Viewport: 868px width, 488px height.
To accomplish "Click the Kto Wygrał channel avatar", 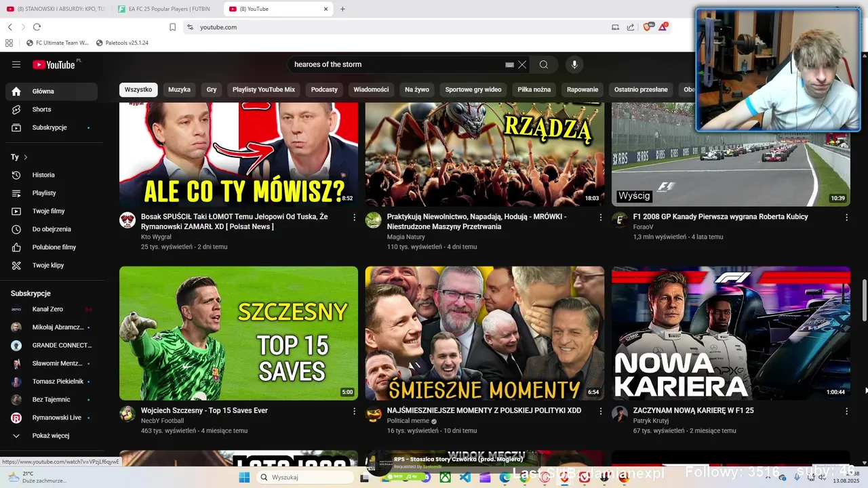I will coord(127,220).
